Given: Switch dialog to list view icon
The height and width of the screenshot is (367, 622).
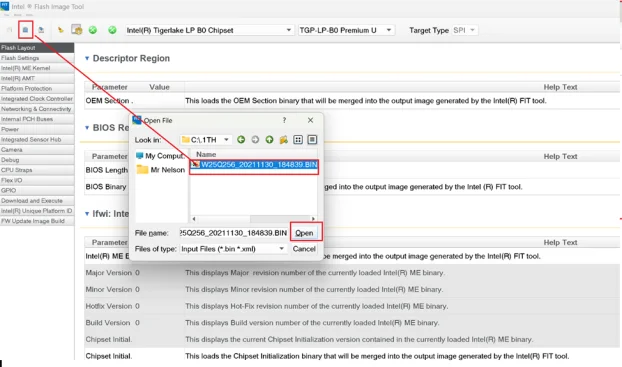Looking at the screenshot, I should pos(298,140).
